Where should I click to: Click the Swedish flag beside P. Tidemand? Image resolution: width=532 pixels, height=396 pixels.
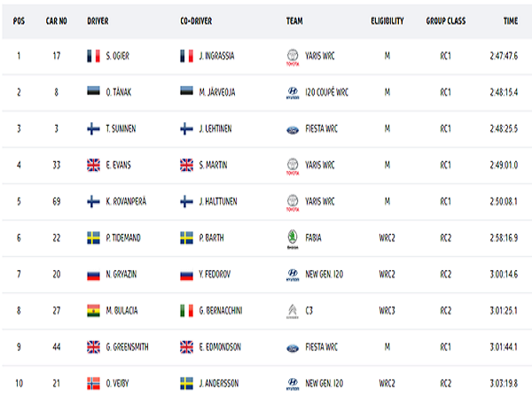click(93, 237)
